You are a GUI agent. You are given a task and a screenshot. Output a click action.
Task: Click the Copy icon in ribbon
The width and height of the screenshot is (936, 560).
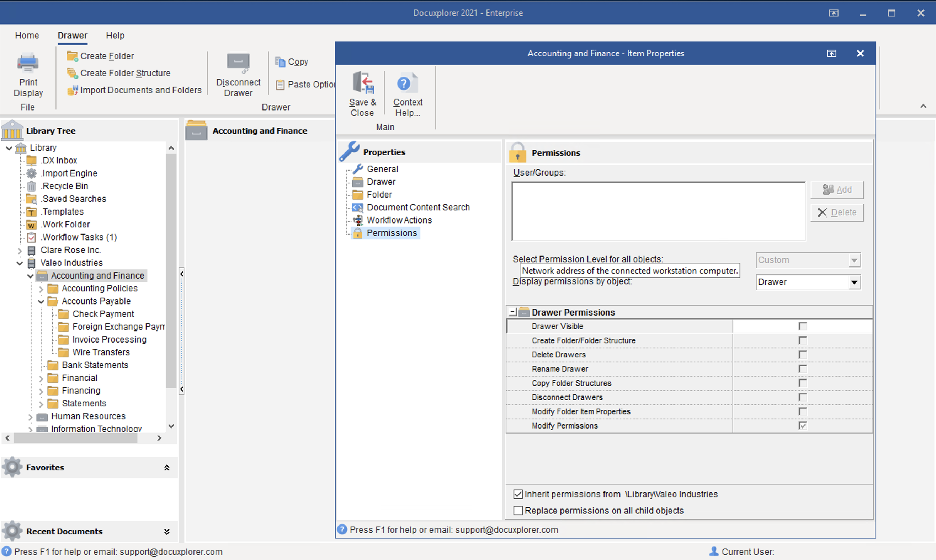click(280, 62)
